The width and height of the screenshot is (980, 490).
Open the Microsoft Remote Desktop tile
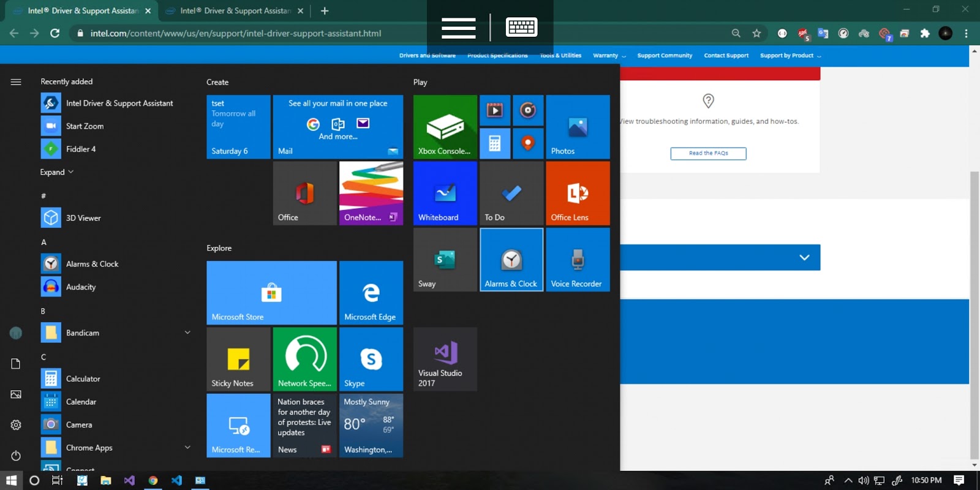pos(238,425)
